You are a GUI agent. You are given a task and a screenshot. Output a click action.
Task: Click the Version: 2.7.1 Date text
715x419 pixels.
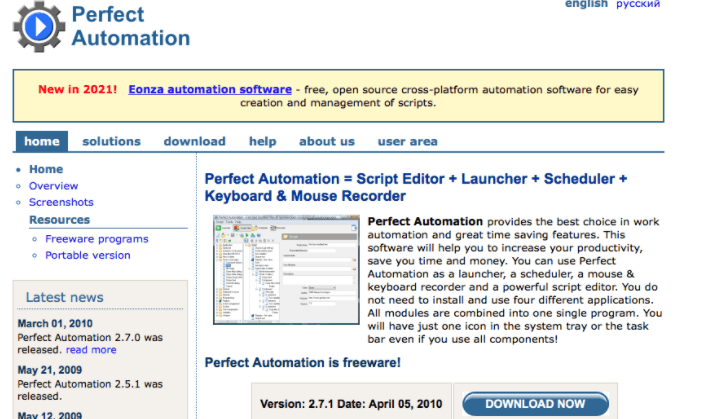(351, 404)
